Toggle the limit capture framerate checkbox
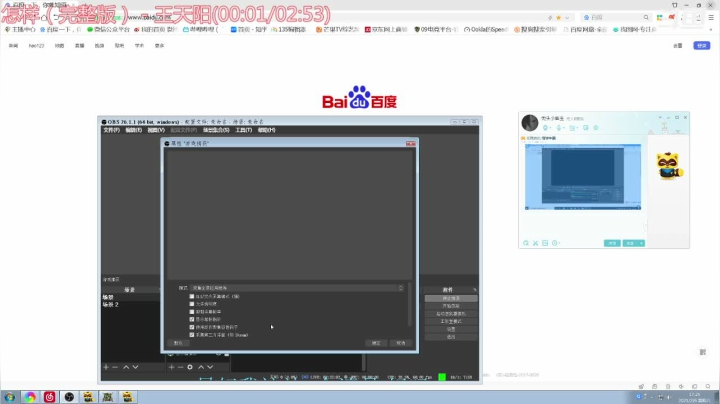 point(192,312)
